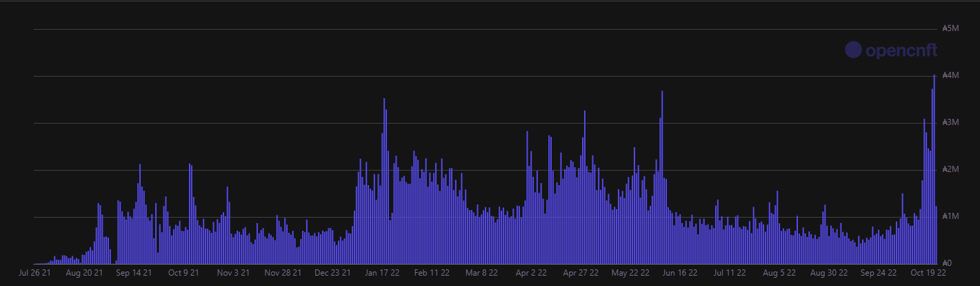Select the Aug 5 22 date label
This screenshot has height=286, width=980.
(779, 273)
